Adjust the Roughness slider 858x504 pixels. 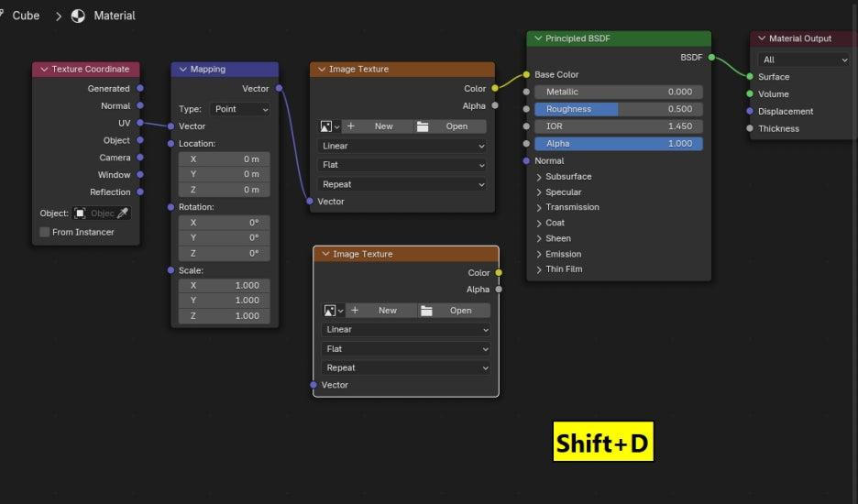tap(619, 109)
